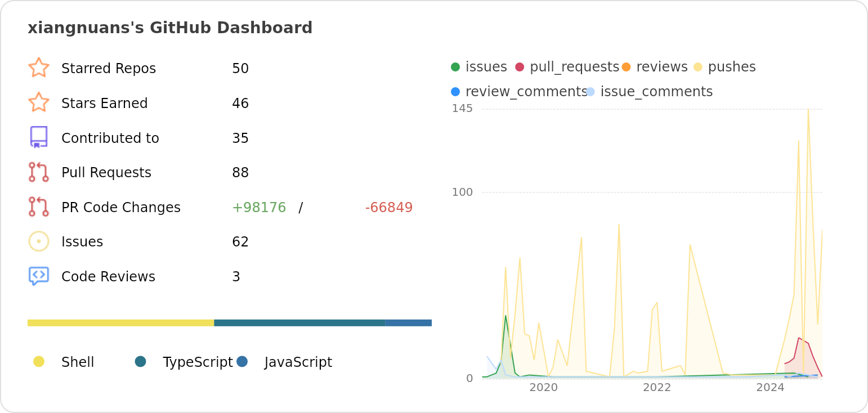Click the Contributed to value 35
The height and width of the screenshot is (413, 868).
[x=240, y=138]
